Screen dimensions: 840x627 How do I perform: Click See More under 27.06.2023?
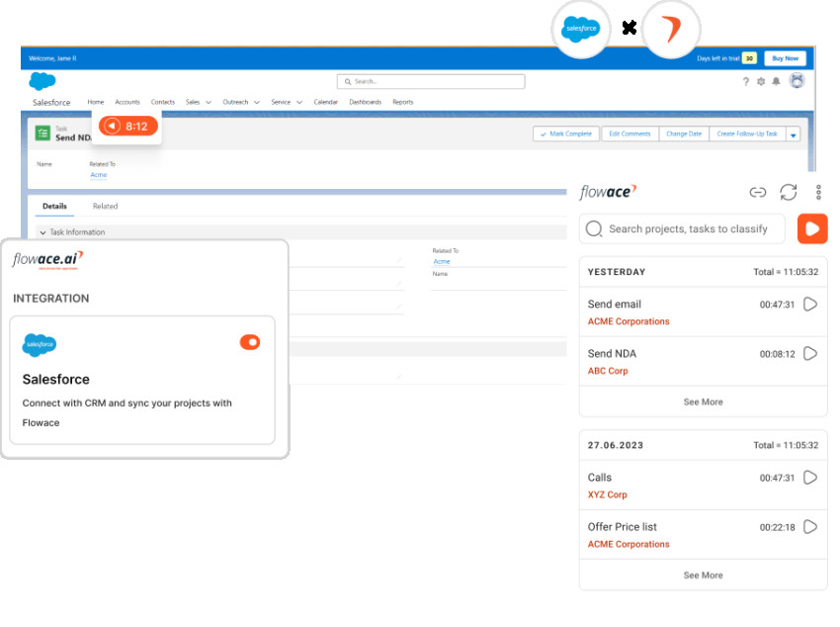703,575
